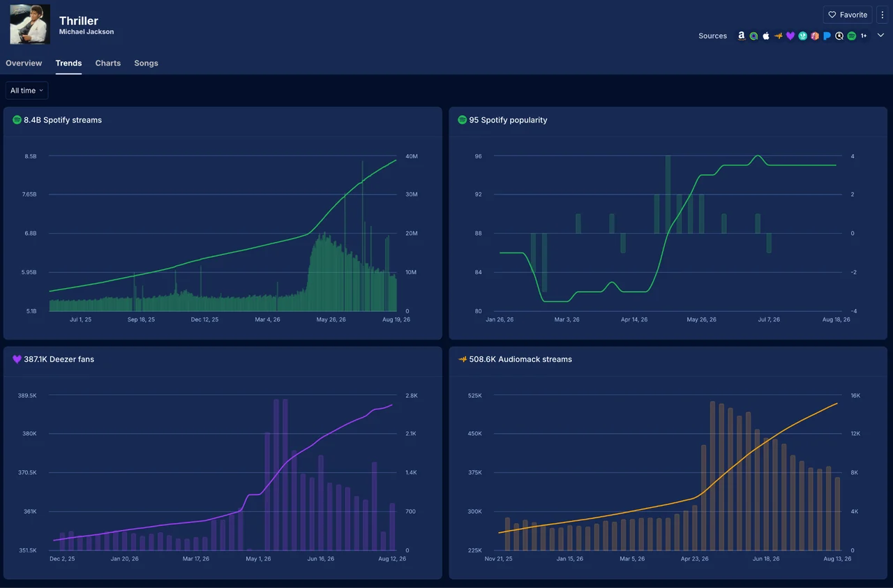Screen dimensions: 893x588
Task: Click the 389.5K axis label
Action: 27,395
